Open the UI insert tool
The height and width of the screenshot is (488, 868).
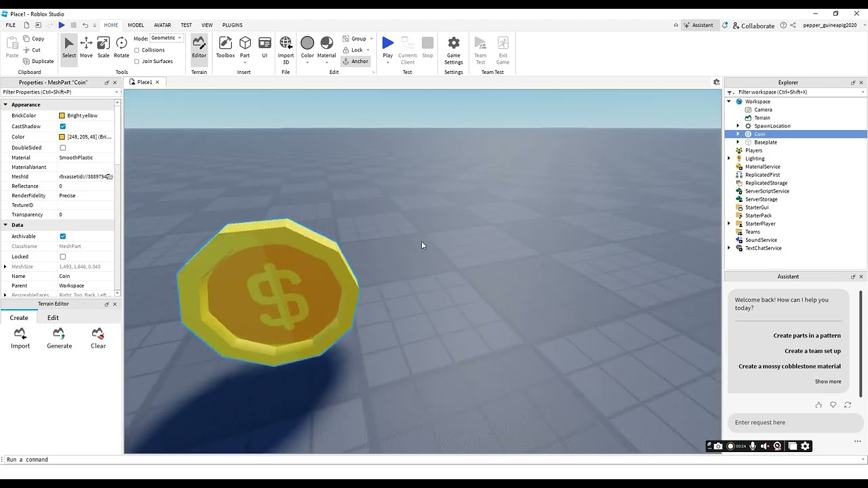264,47
